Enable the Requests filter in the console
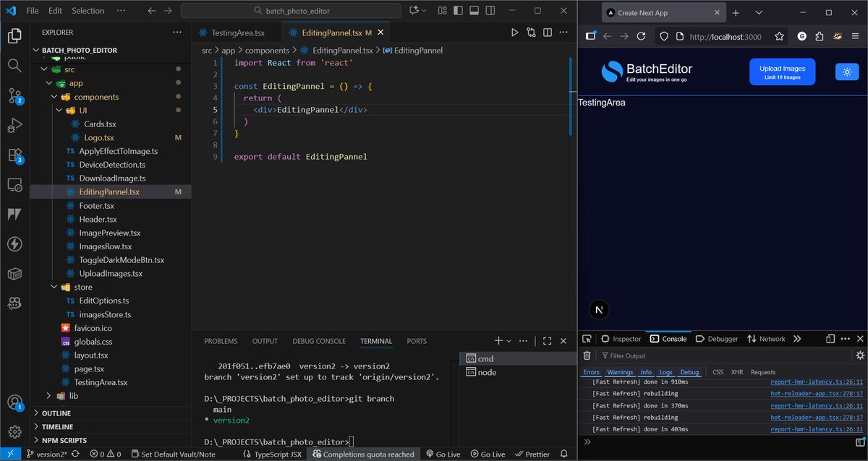This screenshot has width=868, height=461. [763, 372]
